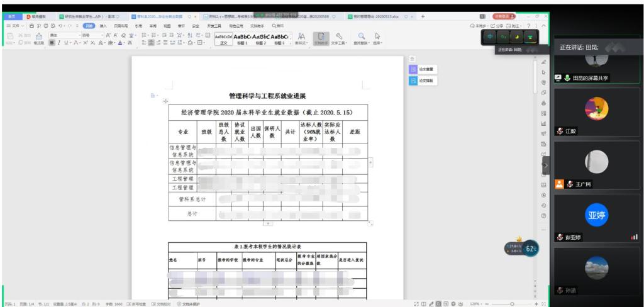Image resolution: width=644 pixels, height=307 pixels.
Task: Click the zoom slider in status bar
Action: tap(512, 304)
